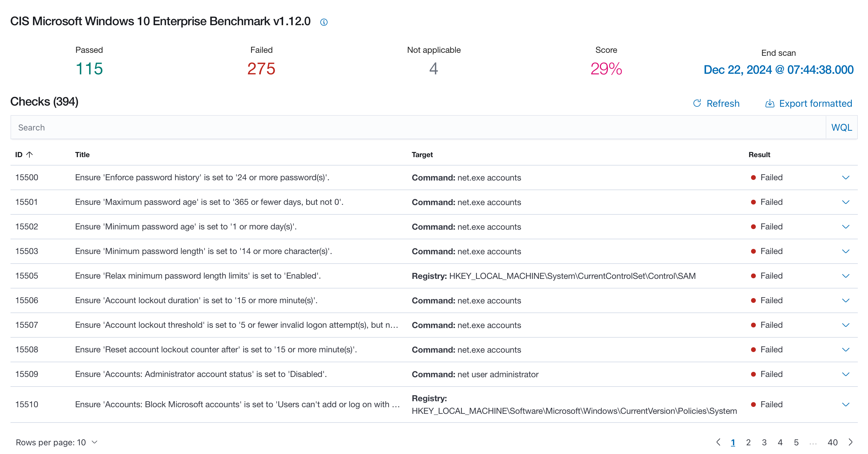This screenshot has height=454, width=868.
Task: Click the CIS benchmark title heading
Action: [160, 21]
